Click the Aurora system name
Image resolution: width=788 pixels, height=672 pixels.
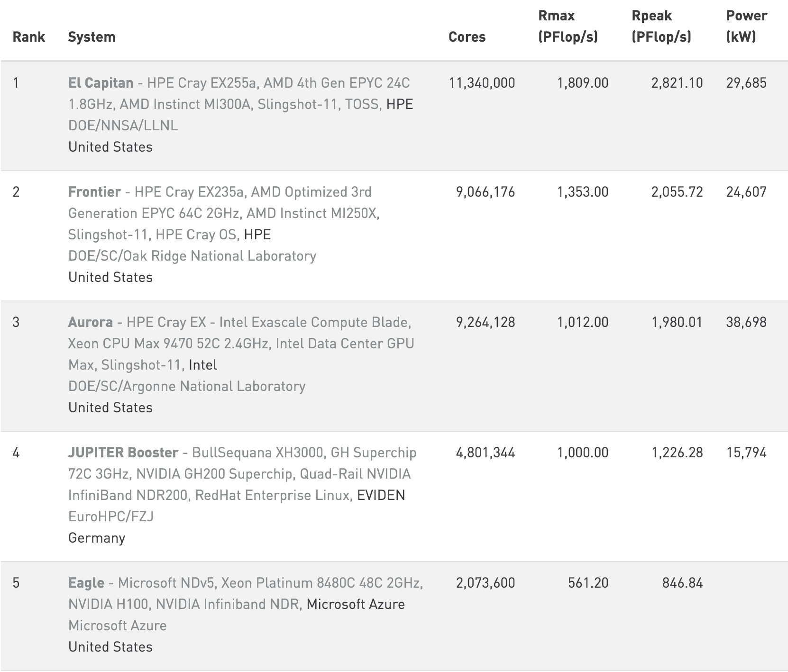click(91, 322)
